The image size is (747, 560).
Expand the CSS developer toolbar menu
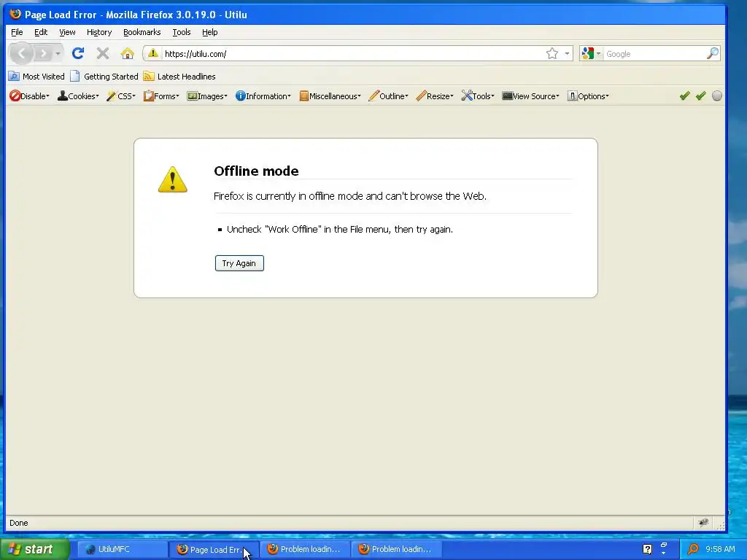(x=121, y=96)
